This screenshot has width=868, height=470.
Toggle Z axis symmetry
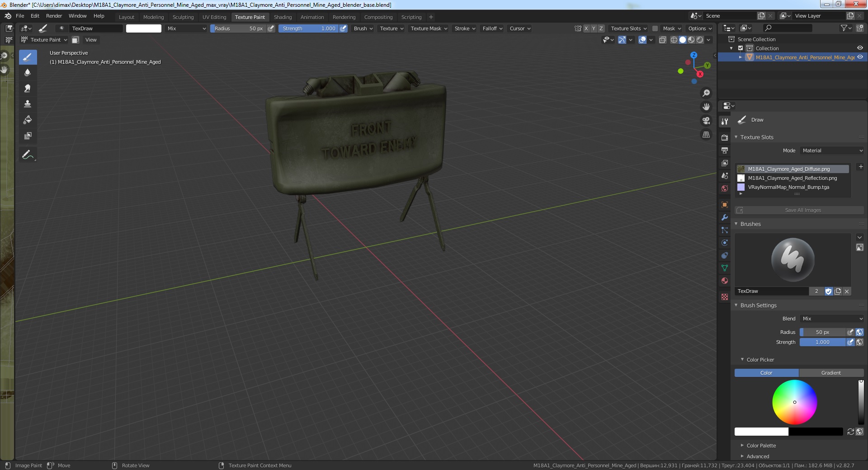coord(601,28)
